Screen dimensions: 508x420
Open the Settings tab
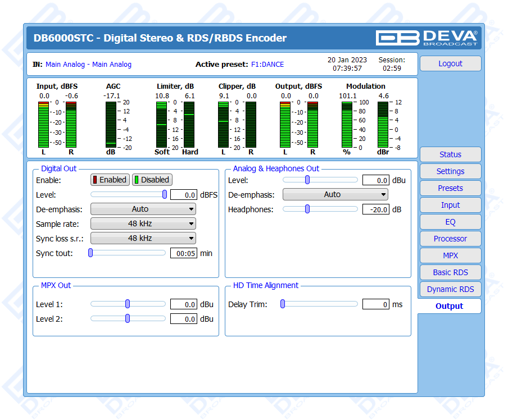pos(450,171)
